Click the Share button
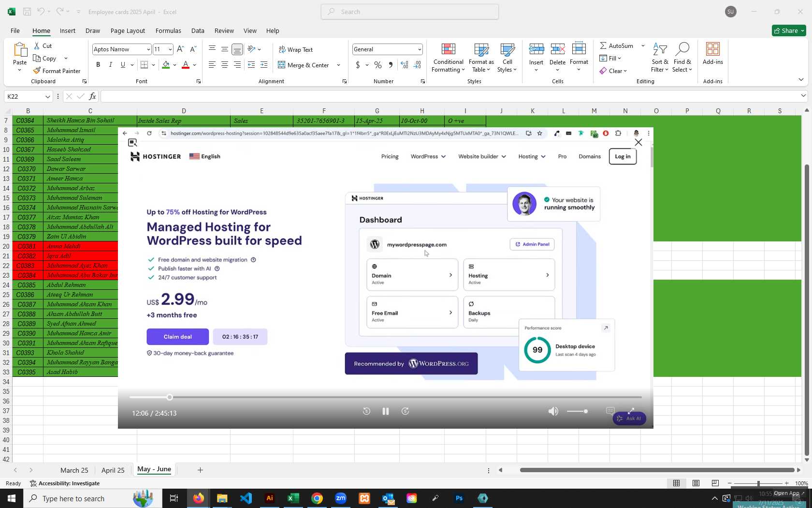This screenshot has width=812, height=508. 789,30
